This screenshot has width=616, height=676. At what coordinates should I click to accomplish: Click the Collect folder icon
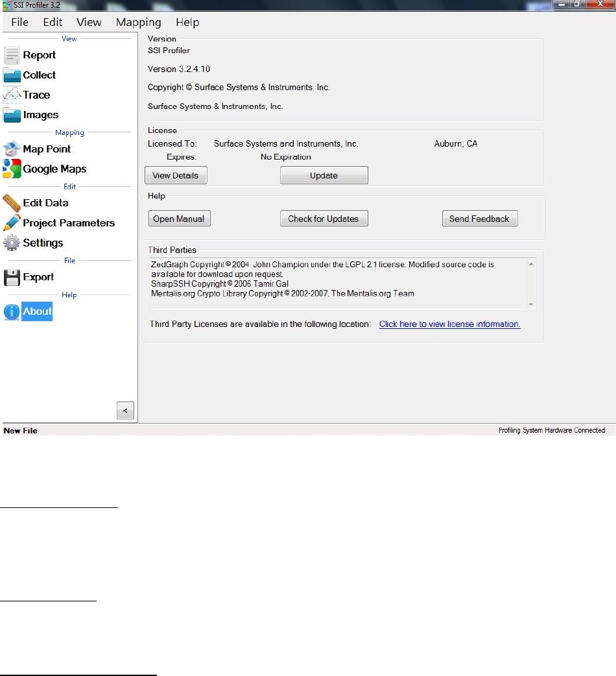pyautogui.click(x=12, y=75)
